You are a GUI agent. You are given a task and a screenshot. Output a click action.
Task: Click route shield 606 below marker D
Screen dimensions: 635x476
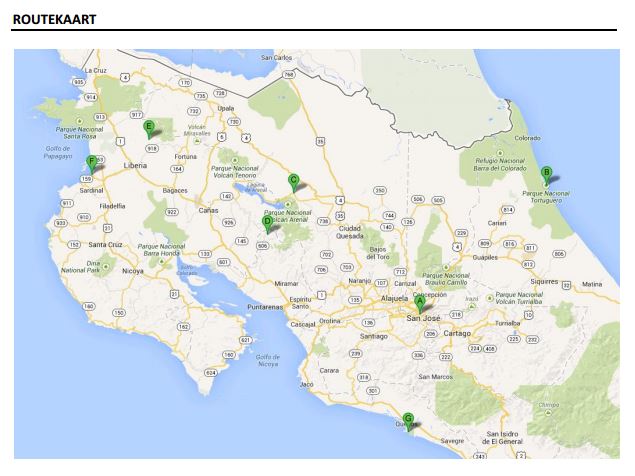[x=262, y=245]
